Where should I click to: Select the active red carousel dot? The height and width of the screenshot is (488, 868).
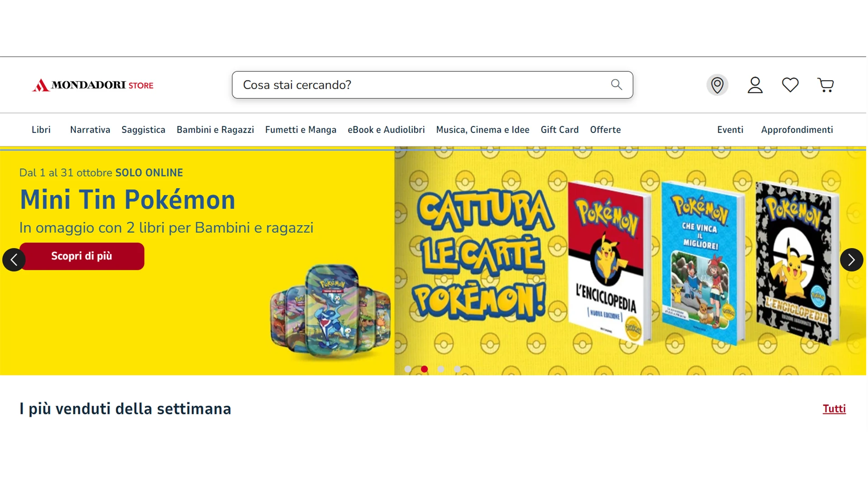click(424, 369)
